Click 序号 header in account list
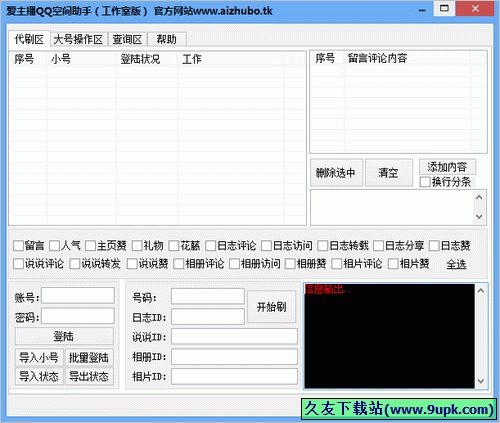500x423 pixels. pos(28,59)
